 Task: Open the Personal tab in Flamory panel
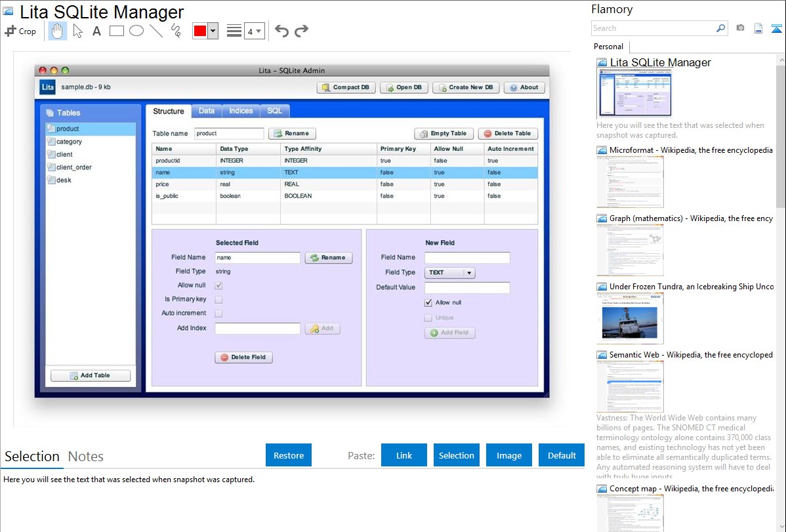608,47
